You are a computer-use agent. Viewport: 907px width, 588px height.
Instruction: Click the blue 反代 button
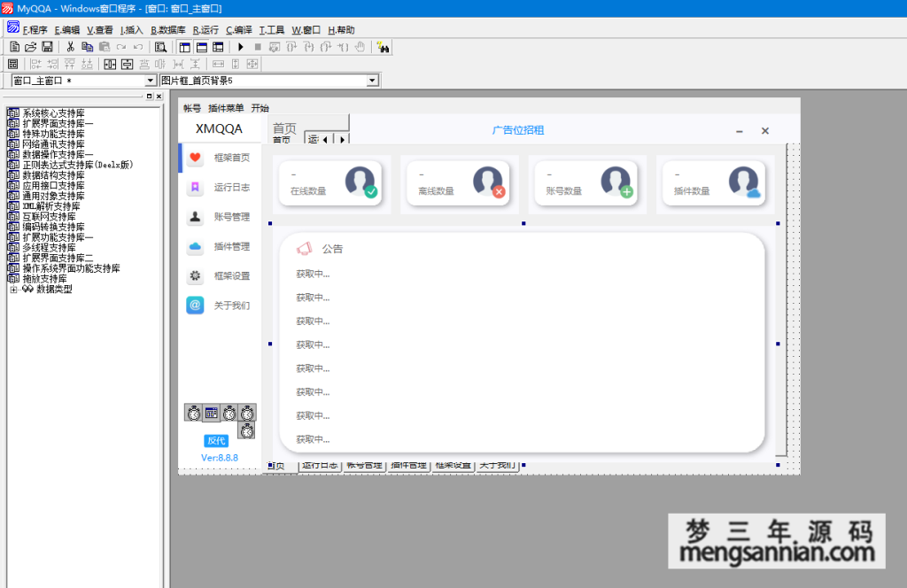(216, 441)
